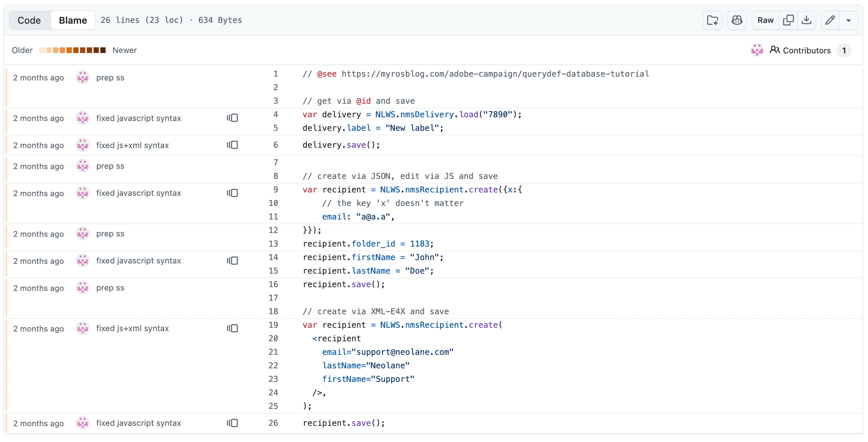Click author avatar on line 12 row
Image resolution: width=868 pixels, height=442 pixels.
(83, 234)
